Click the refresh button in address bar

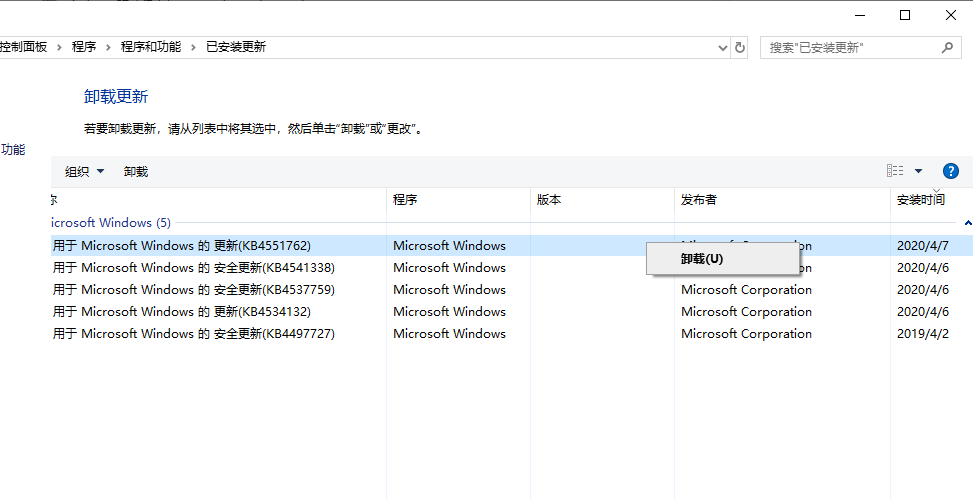740,47
